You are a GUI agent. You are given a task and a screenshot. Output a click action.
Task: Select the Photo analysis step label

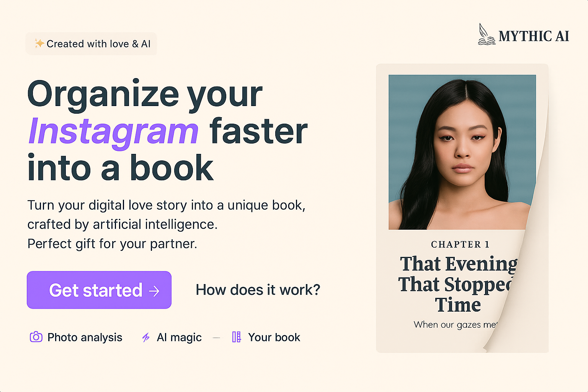85,337
